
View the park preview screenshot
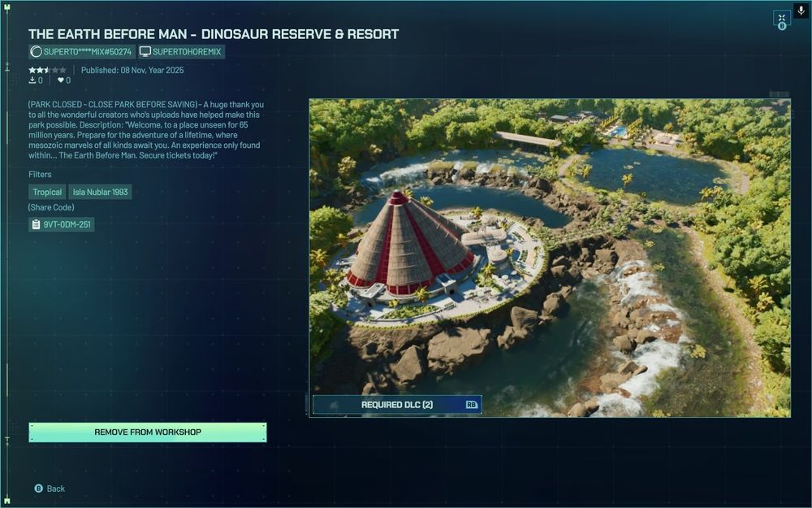coord(550,258)
